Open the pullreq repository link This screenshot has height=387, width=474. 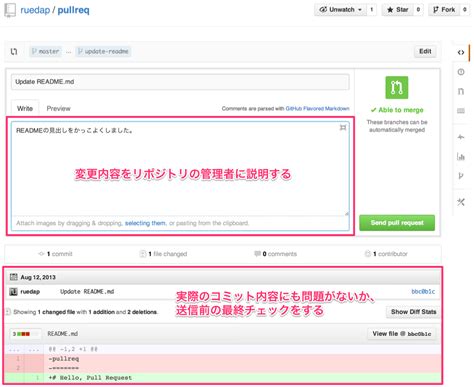click(73, 10)
